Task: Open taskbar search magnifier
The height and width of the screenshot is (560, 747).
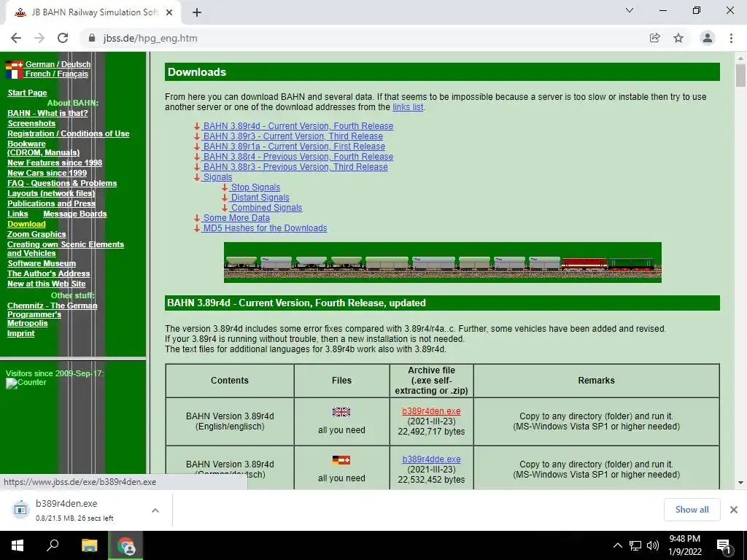Action: click(53, 545)
